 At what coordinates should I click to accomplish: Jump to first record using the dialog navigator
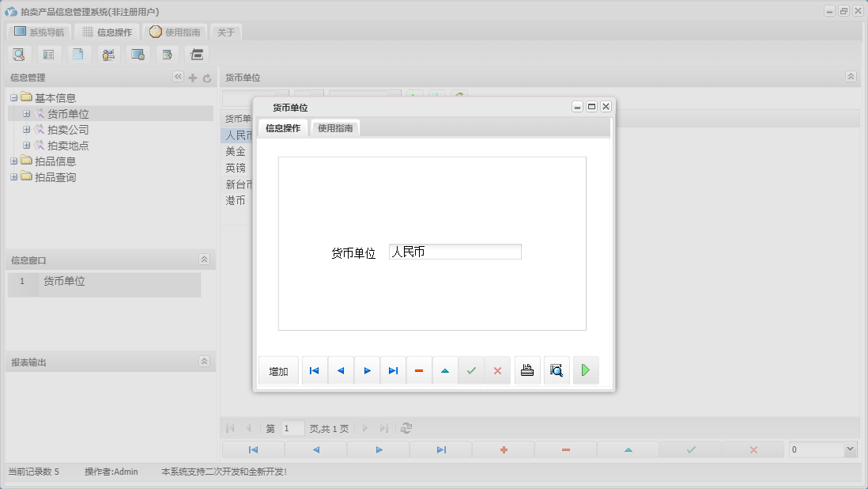tap(314, 370)
